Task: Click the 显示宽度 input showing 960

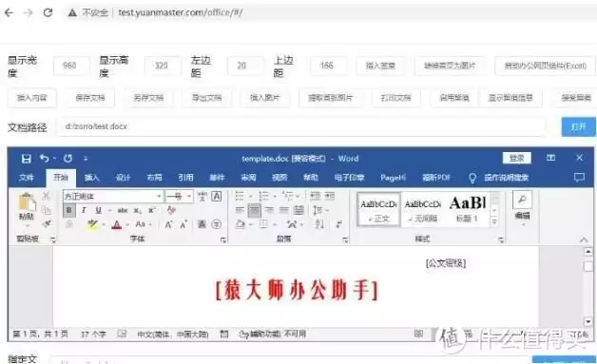Action: [70, 66]
